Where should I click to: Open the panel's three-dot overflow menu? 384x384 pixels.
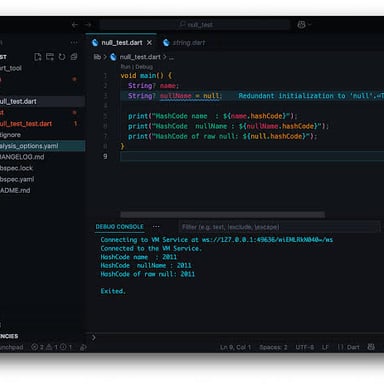(x=156, y=227)
